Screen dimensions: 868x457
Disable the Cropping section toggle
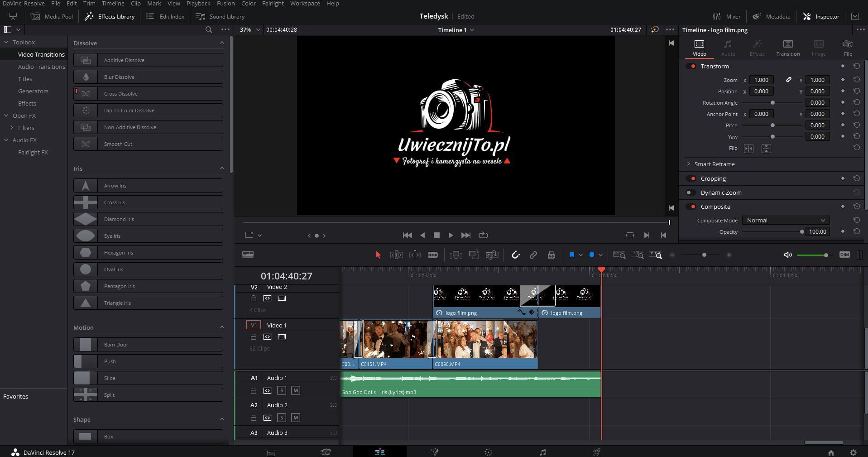(691, 178)
